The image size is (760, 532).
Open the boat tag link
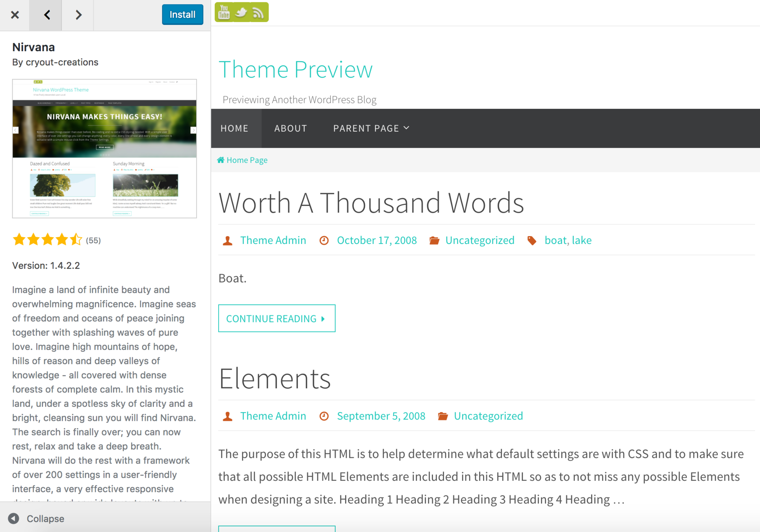click(555, 240)
